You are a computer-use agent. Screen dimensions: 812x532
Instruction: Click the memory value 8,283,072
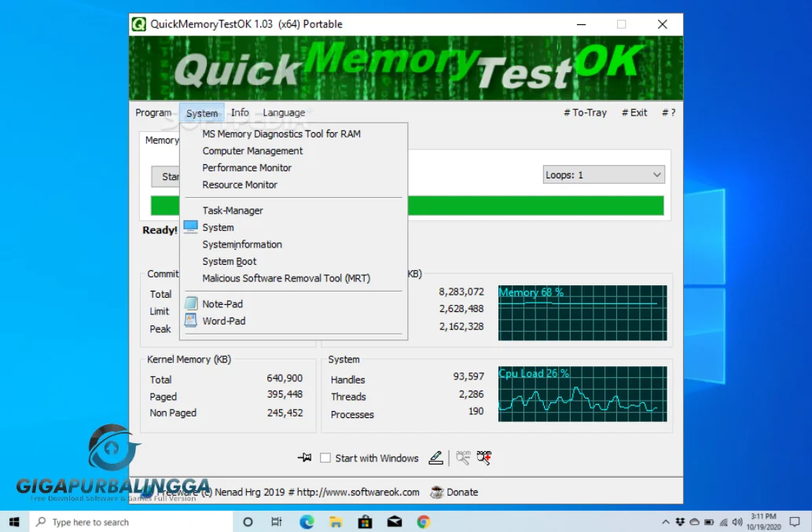click(x=461, y=292)
